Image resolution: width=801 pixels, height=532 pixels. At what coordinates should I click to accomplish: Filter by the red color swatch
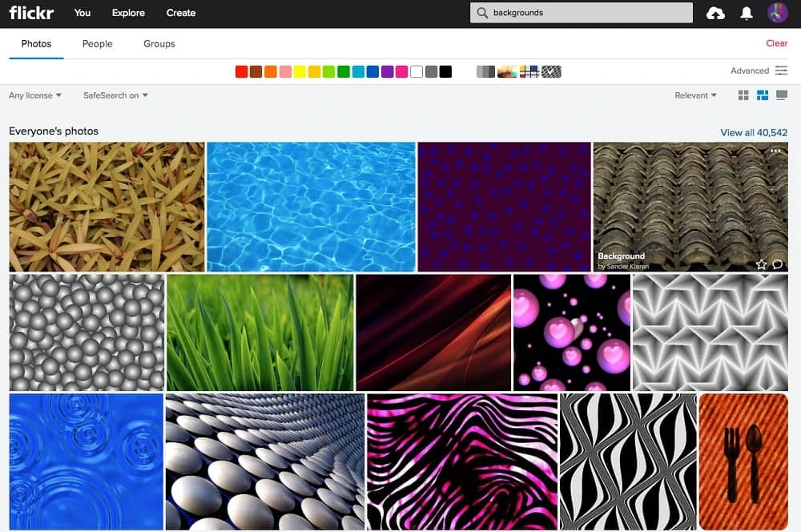[x=241, y=72]
